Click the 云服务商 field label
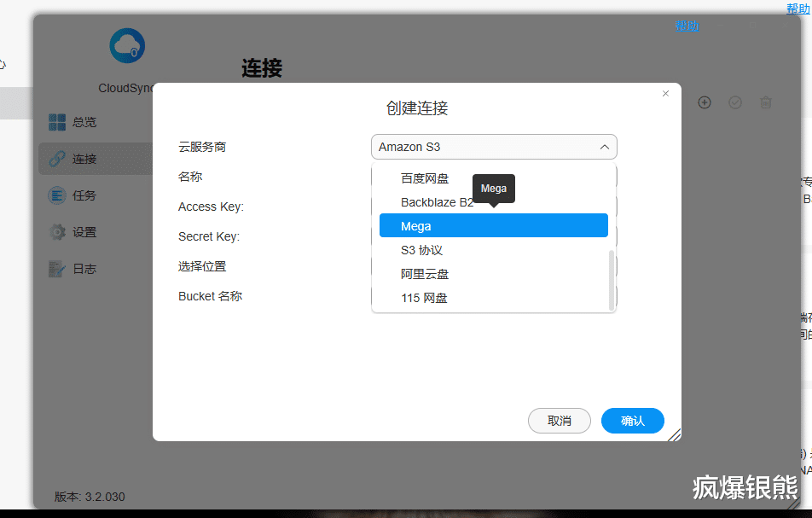 (x=202, y=147)
